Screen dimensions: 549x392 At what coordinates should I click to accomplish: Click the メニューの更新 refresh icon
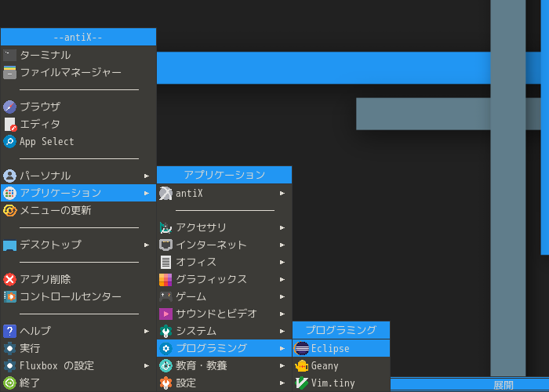click(9, 210)
